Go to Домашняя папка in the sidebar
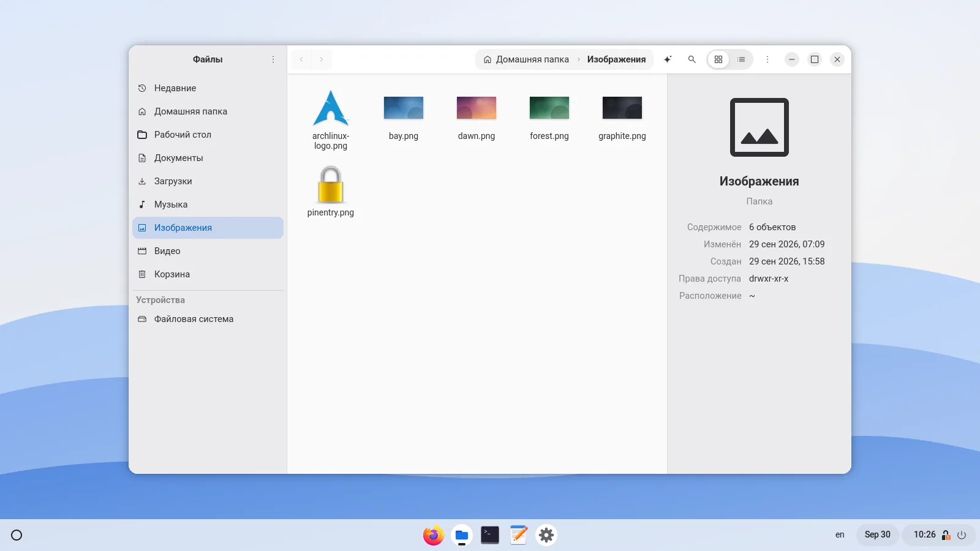 (208, 111)
